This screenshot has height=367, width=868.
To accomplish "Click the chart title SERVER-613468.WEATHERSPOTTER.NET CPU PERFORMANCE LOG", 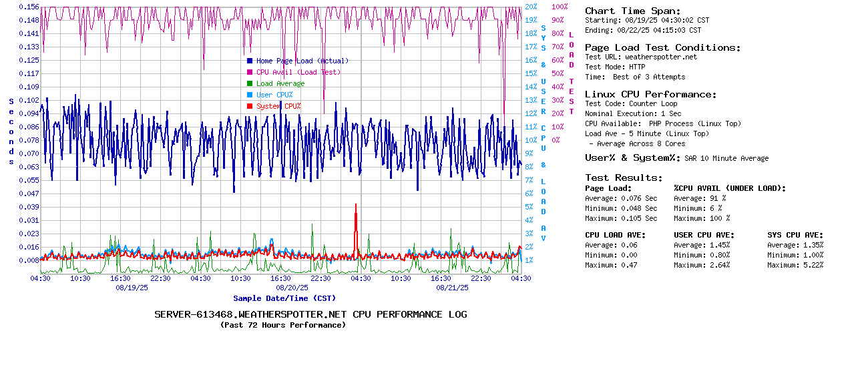I will (x=310, y=314).
